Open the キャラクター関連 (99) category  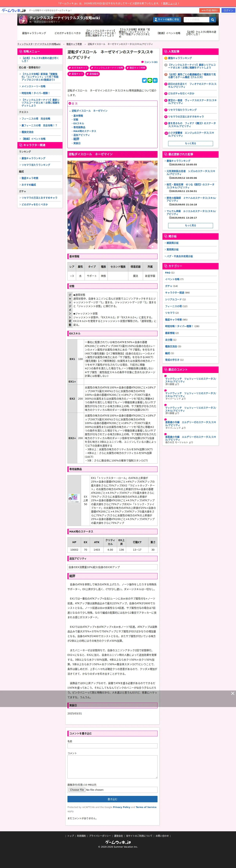click(177, 293)
